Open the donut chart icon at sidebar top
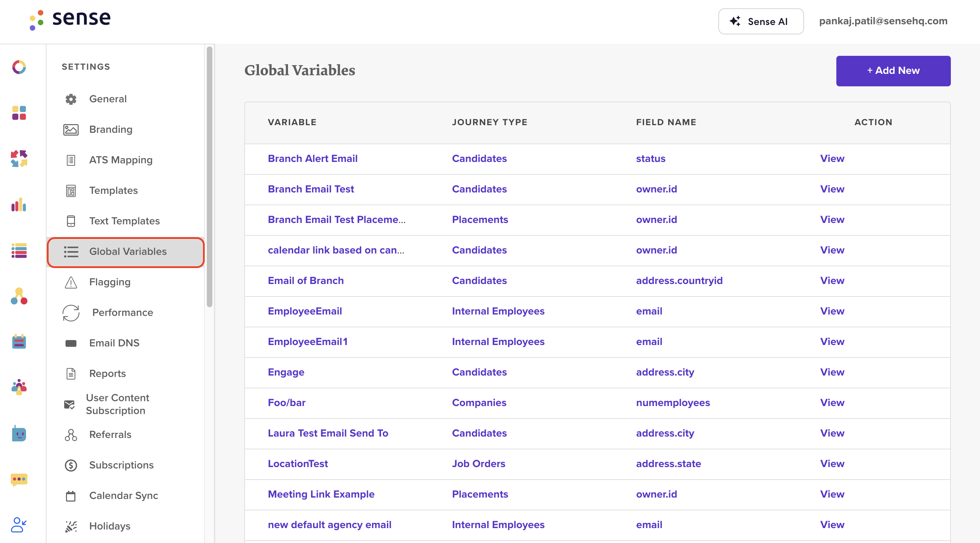 tap(18, 67)
